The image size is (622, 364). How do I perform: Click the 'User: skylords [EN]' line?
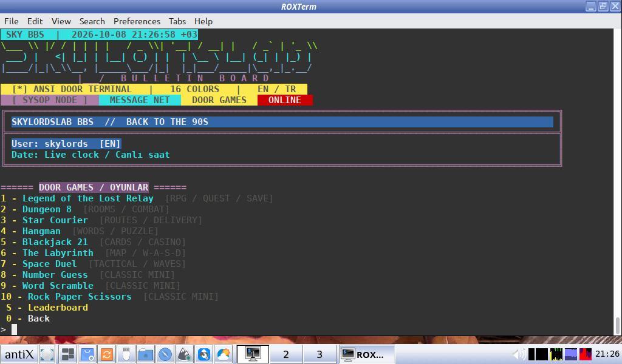[x=66, y=144]
